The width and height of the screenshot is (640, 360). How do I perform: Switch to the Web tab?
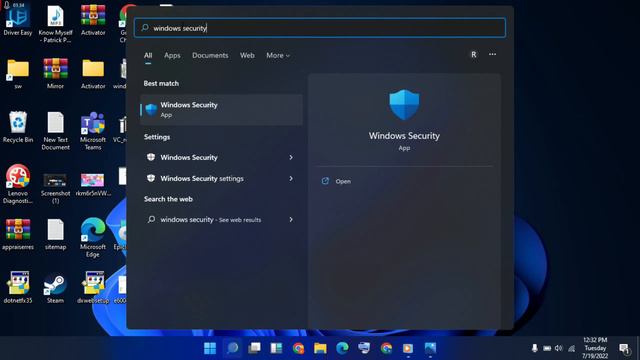(x=247, y=56)
